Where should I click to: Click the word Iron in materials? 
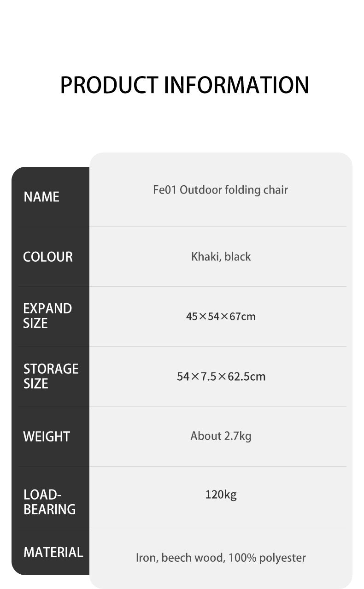coord(147,558)
